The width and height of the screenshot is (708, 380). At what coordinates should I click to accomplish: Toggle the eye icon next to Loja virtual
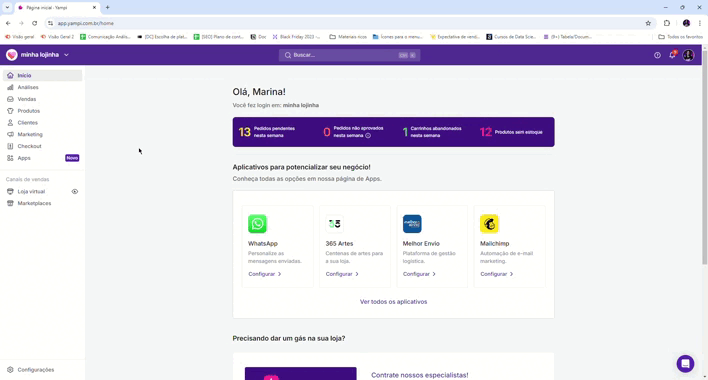tap(75, 191)
